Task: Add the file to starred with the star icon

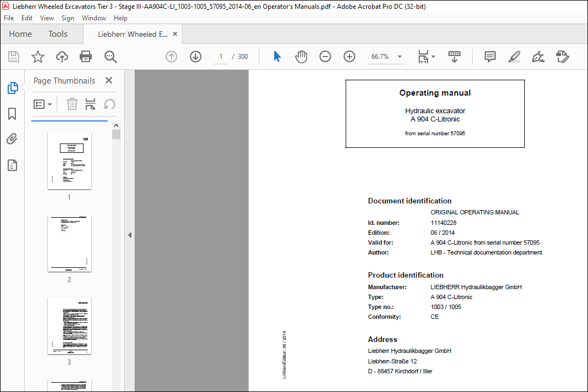Action: [38, 57]
